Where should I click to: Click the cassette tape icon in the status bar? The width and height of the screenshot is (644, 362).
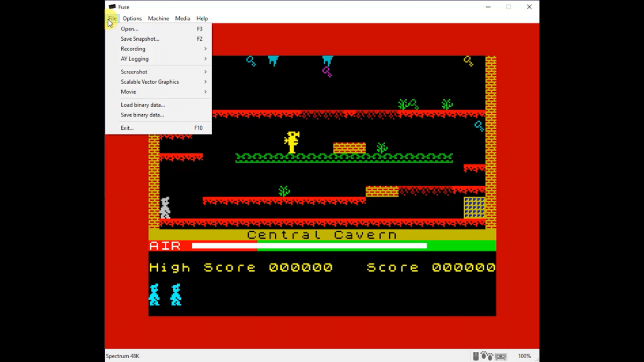(501, 356)
